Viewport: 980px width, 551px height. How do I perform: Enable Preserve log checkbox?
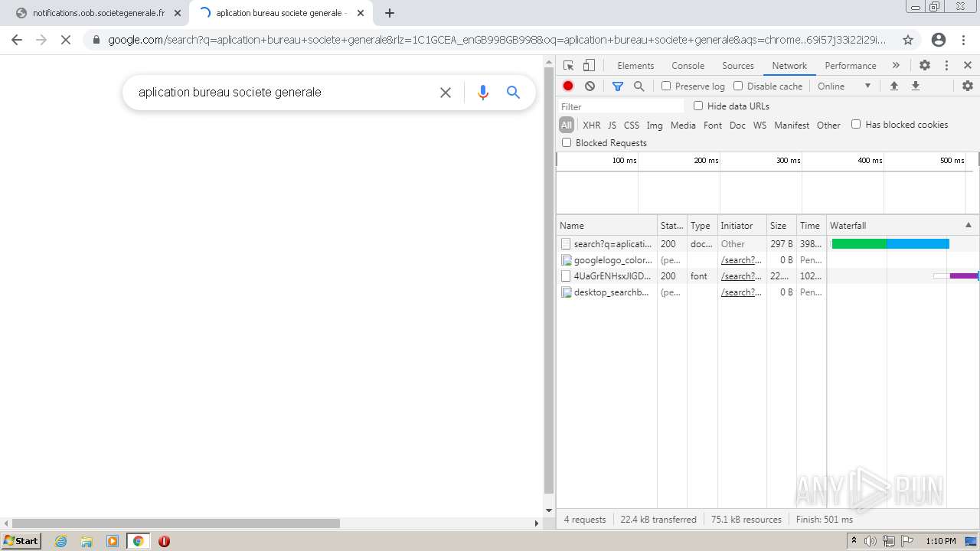tap(666, 86)
